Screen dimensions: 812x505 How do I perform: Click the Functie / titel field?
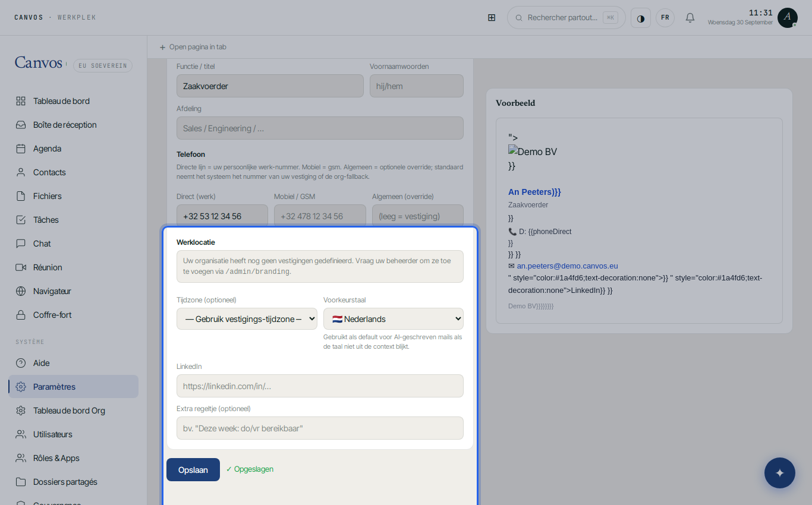[270, 86]
